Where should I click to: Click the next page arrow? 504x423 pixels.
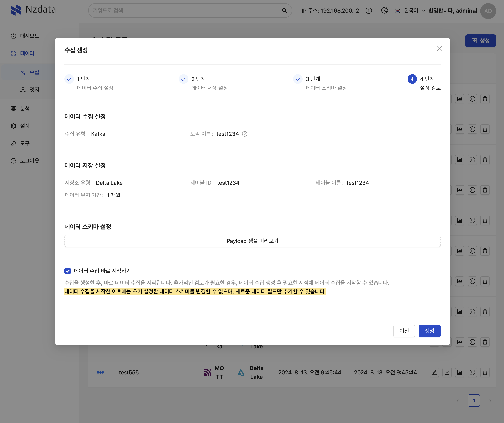[x=490, y=401]
